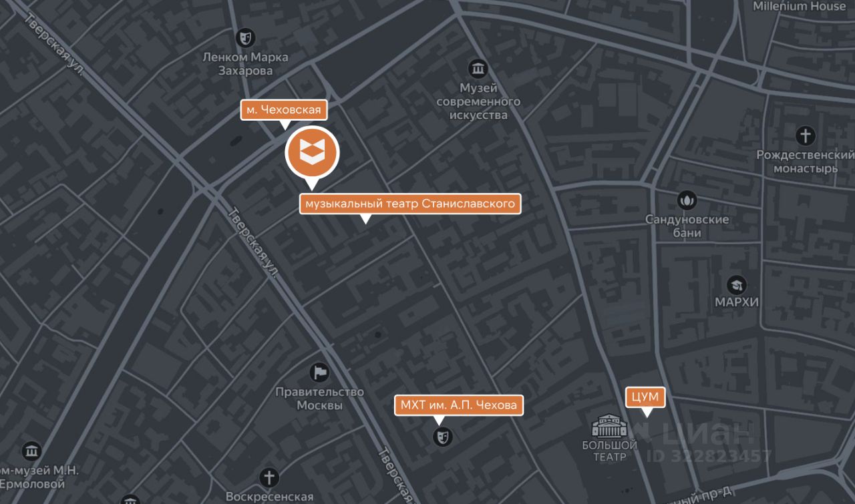Click the Museum of Modern Art building icon
This screenshot has width=855, height=504.
478,68
